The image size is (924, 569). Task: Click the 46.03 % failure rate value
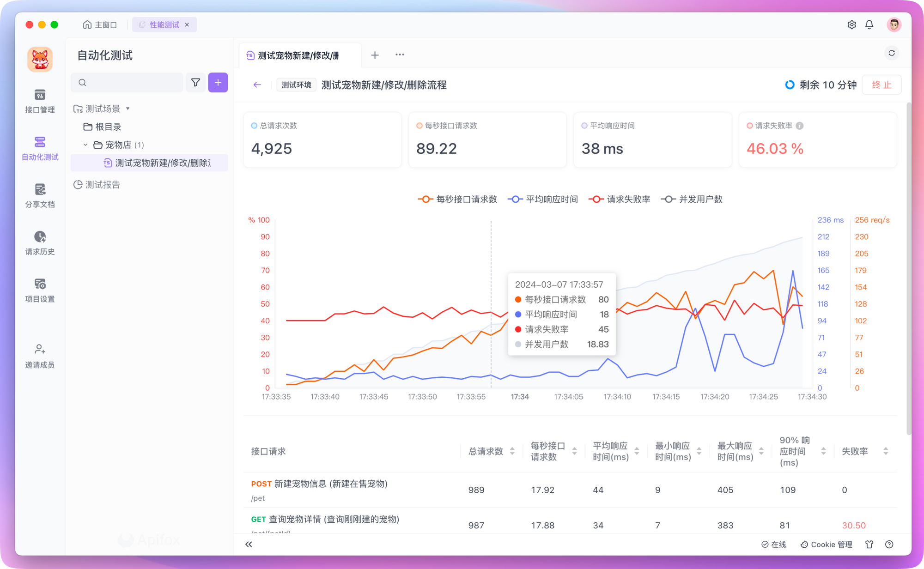point(775,149)
